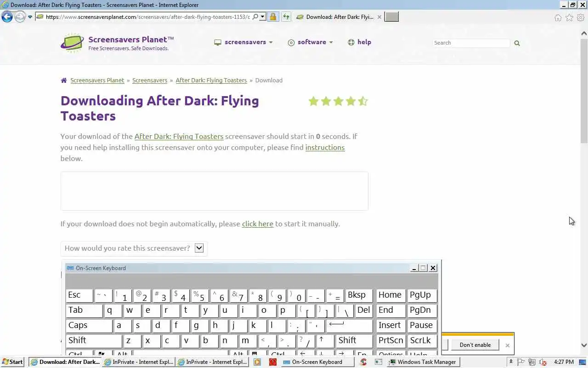Open the Windows Start menu
The height and width of the screenshot is (368, 588).
(13, 362)
